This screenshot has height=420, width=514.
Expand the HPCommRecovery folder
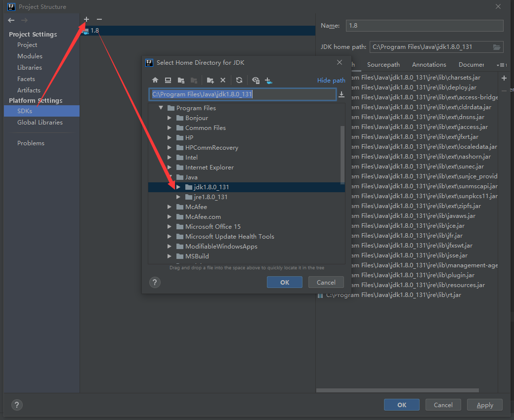170,147
